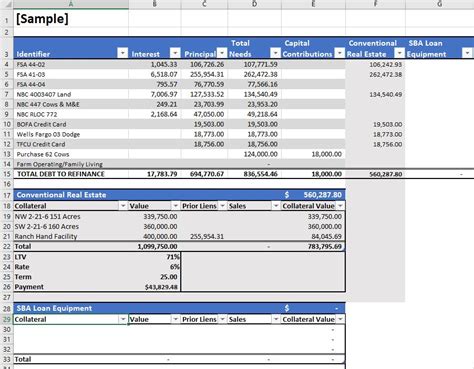Open the SBA Loan Equipment column filter dropdown
Viewport: 474px width, 369px height.
(467, 53)
